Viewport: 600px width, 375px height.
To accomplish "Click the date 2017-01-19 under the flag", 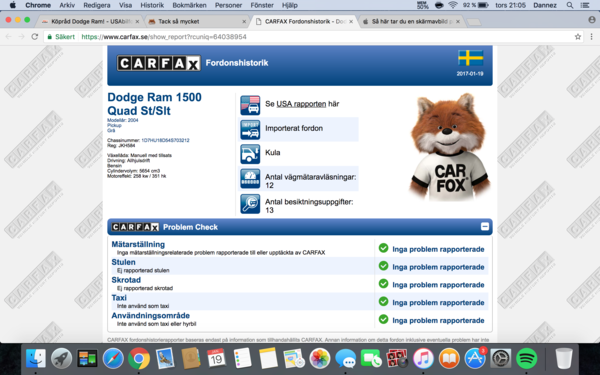I will click(470, 73).
